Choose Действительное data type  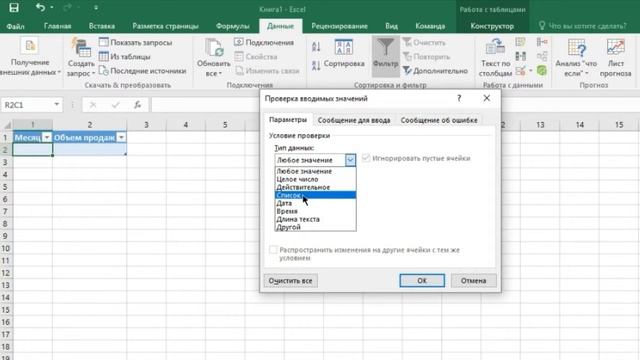[x=315, y=187]
